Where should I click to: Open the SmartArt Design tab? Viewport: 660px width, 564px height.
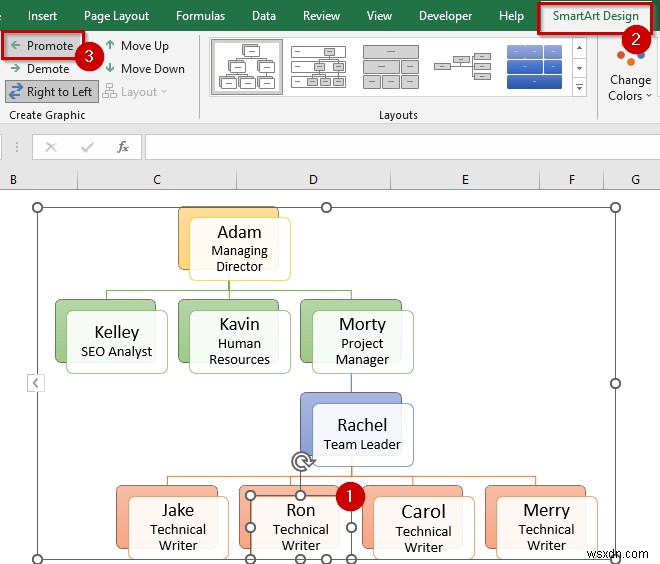[x=595, y=16]
